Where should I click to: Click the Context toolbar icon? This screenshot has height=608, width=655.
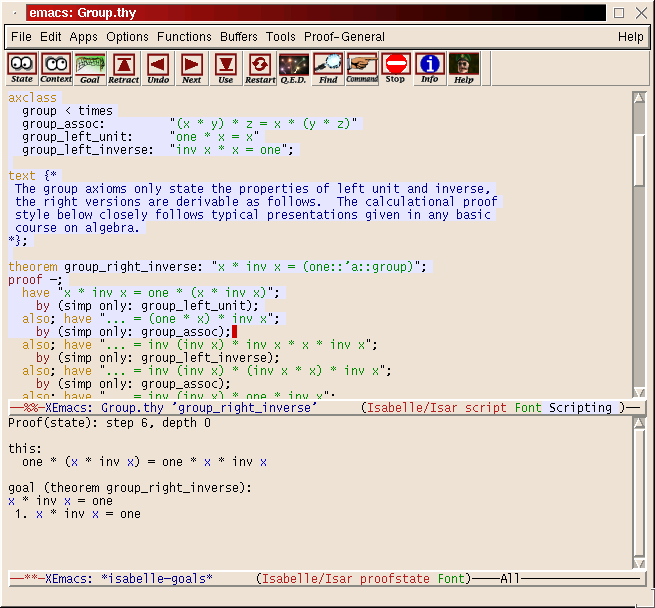[x=56, y=68]
